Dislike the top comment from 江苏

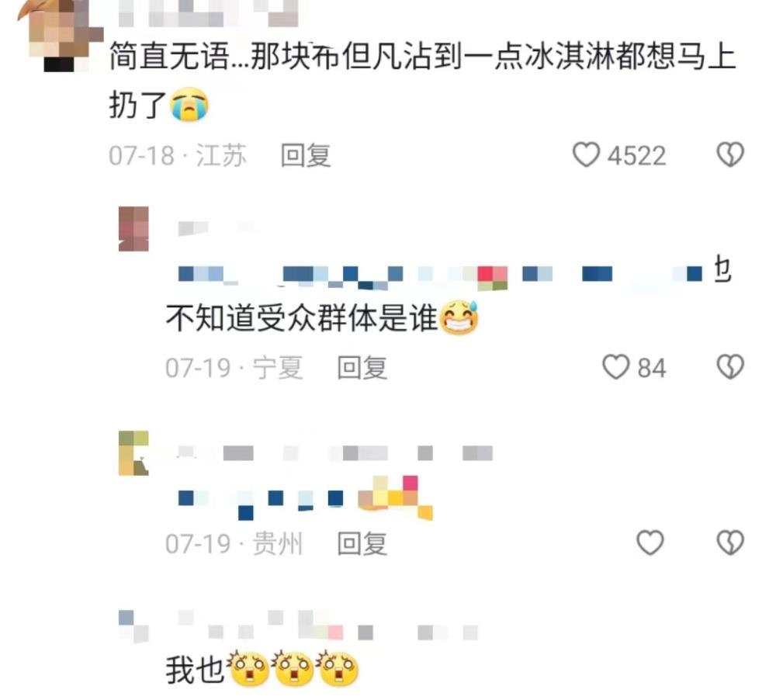[730, 155]
